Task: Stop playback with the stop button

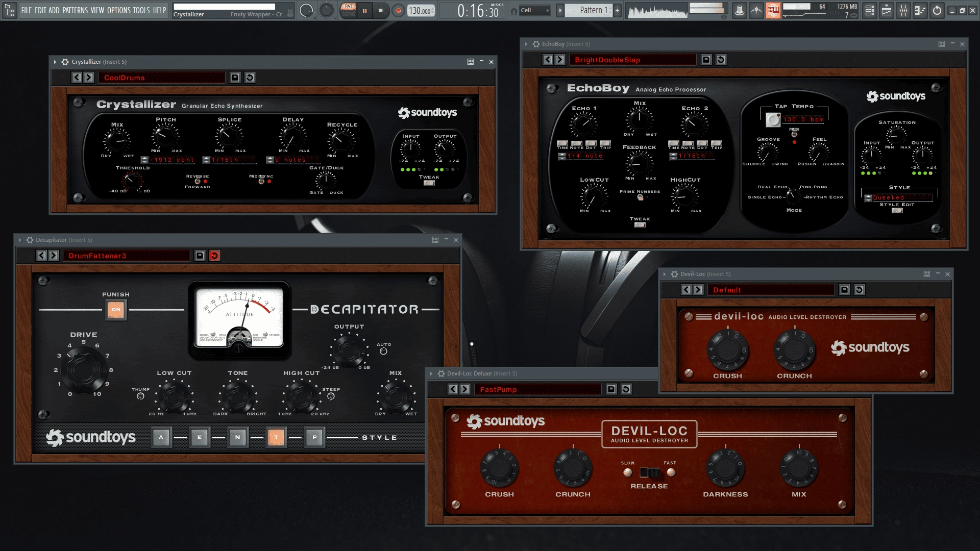Action: coord(380,10)
